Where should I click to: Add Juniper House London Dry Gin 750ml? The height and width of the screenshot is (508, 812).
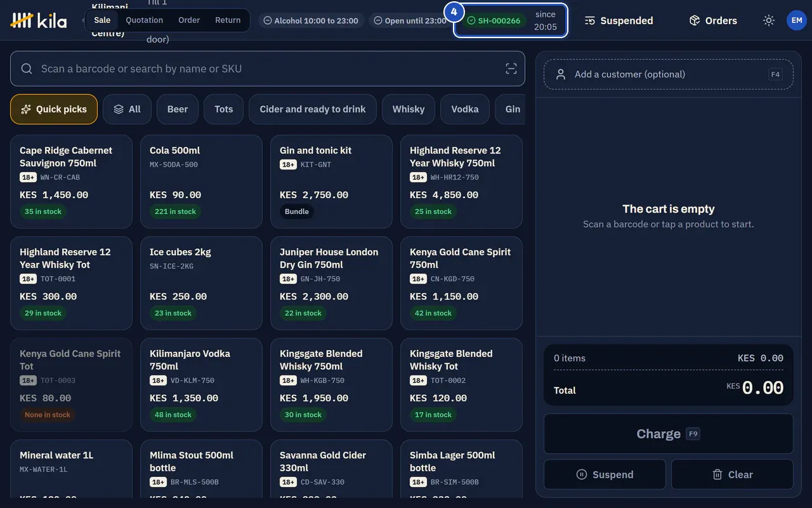point(331,283)
